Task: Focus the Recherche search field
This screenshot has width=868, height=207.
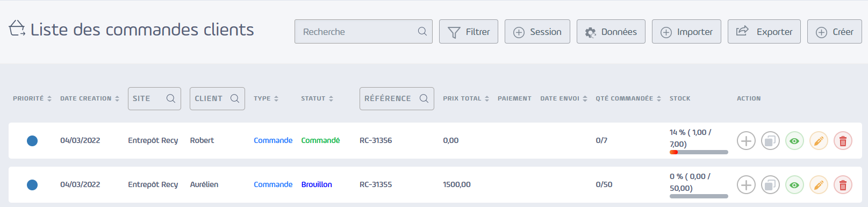Action: tap(363, 32)
